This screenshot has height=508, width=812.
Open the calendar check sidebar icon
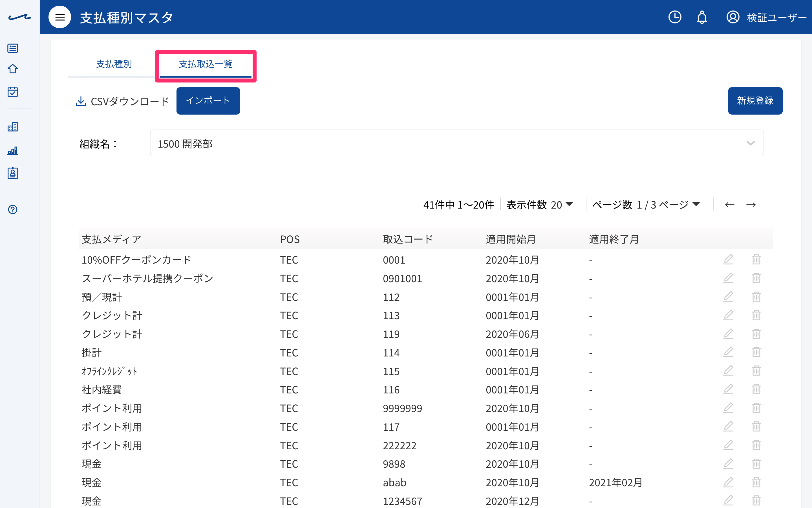pos(13,92)
